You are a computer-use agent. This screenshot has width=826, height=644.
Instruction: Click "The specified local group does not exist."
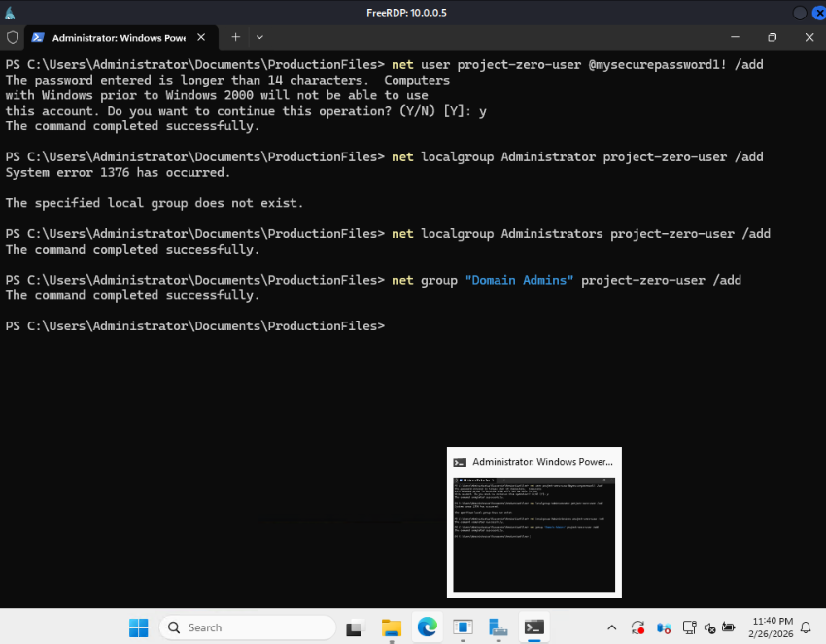click(x=155, y=203)
